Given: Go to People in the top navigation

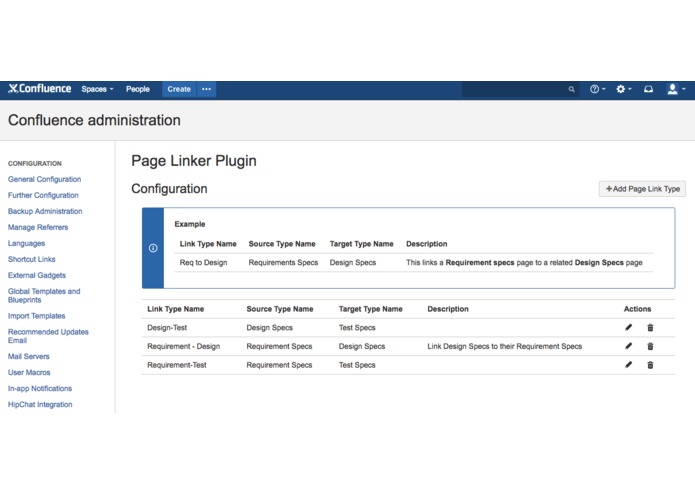Looking at the screenshot, I should point(137,89).
